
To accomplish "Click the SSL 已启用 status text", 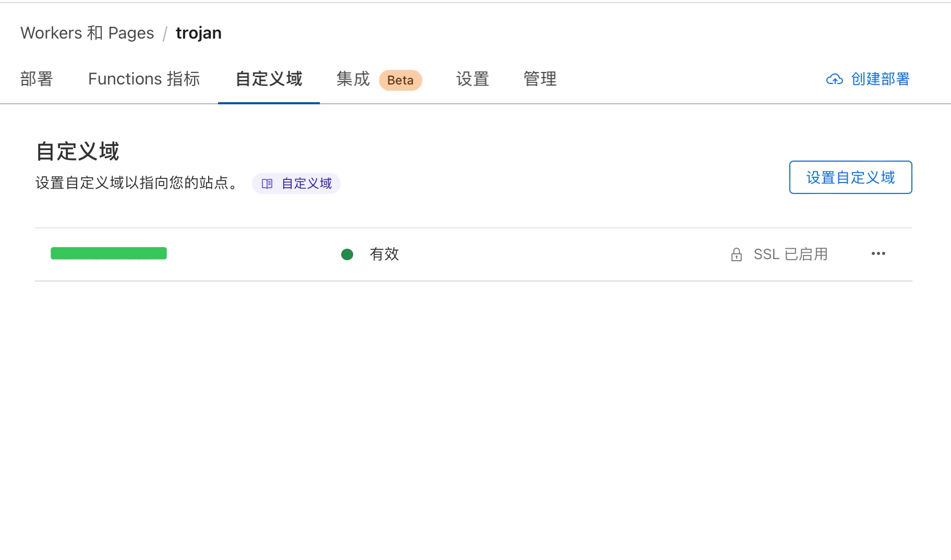I will tap(790, 254).
